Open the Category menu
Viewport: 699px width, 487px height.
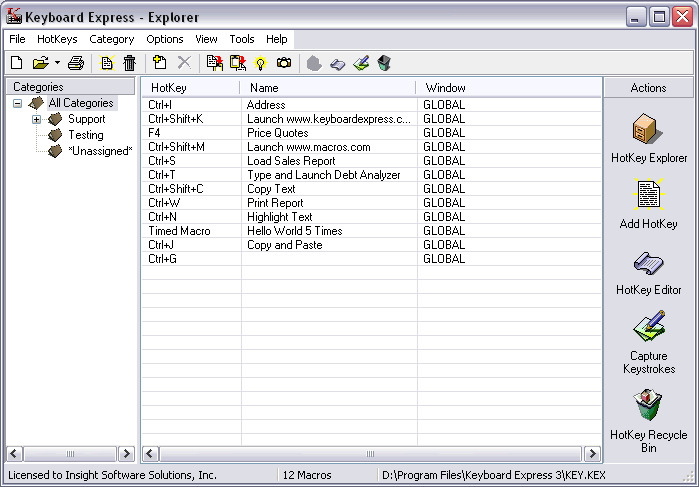(x=111, y=39)
